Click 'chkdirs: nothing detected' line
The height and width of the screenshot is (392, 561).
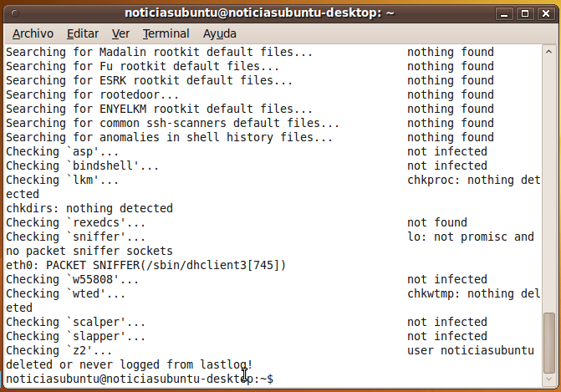(x=89, y=208)
